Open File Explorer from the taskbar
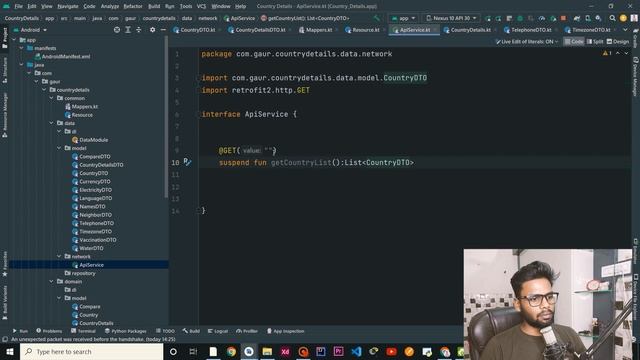Image resolution: width=640 pixels, height=360 pixels. 267,351
